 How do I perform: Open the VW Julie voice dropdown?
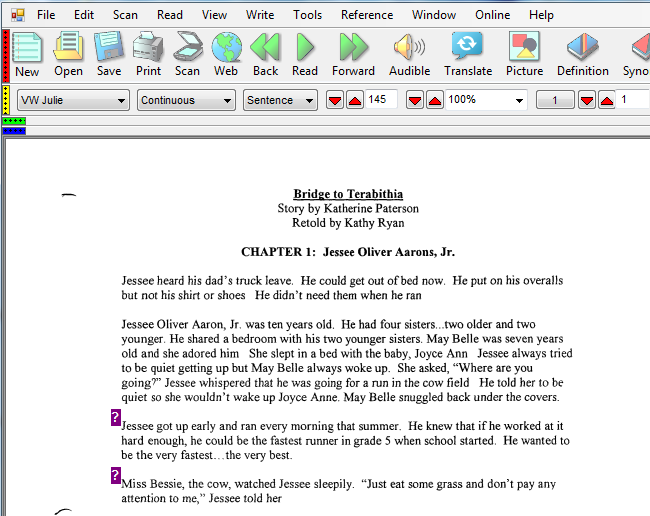pyautogui.click(x=73, y=100)
